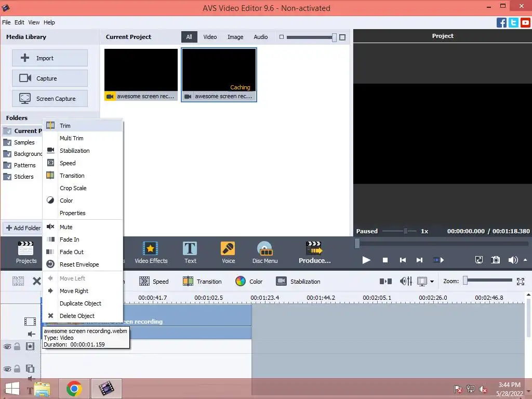Select small thumbnail size icon
The width and height of the screenshot is (532, 399).
click(281, 37)
